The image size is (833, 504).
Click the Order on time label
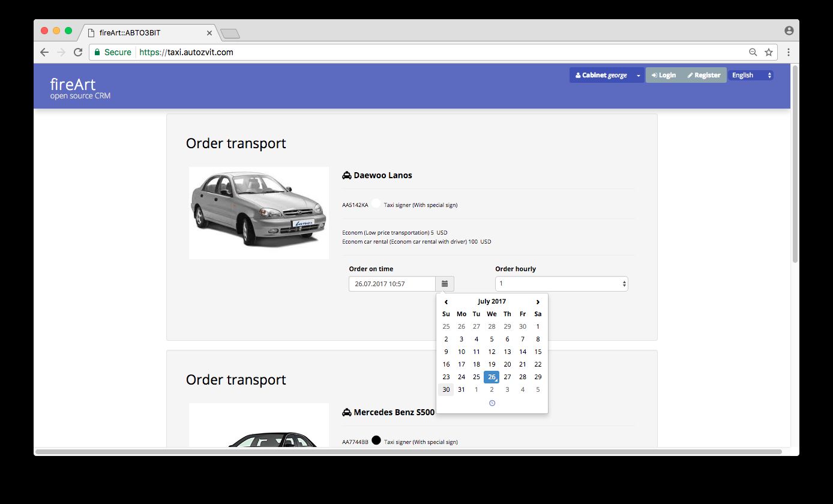click(x=371, y=269)
